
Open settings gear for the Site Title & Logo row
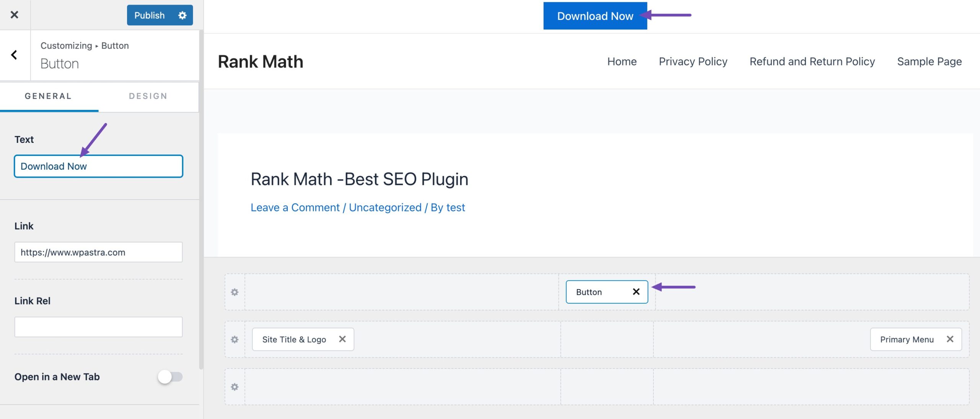click(x=235, y=339)
